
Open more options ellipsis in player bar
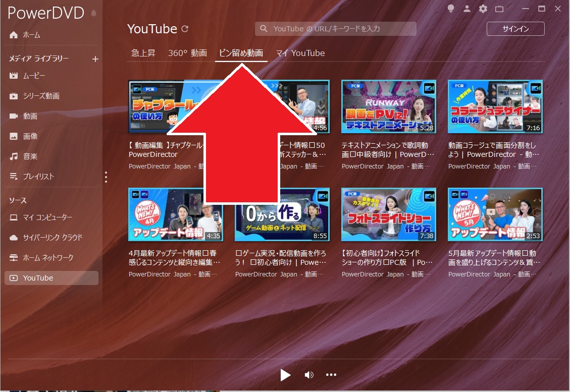click(331, 374)
